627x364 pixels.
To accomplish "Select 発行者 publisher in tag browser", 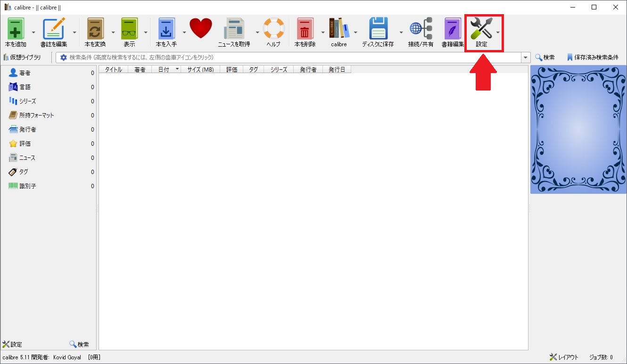I will pos(48,130).
